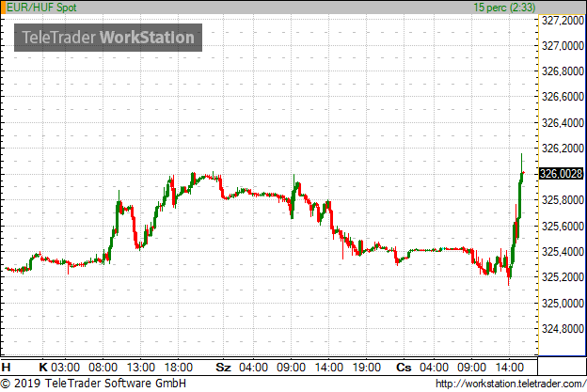Viewport: 587px width, 392px height.
Task: Click the 324,8000 price axis label
Action: click(563, 328)
